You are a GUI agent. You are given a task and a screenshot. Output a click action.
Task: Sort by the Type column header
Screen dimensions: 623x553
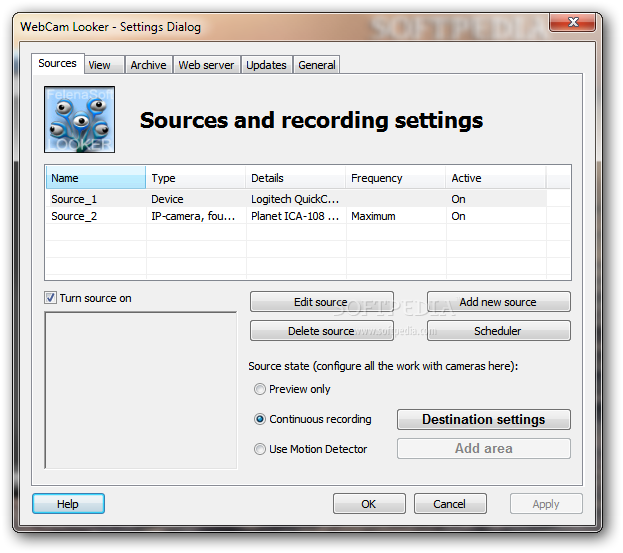click(196, 178)
